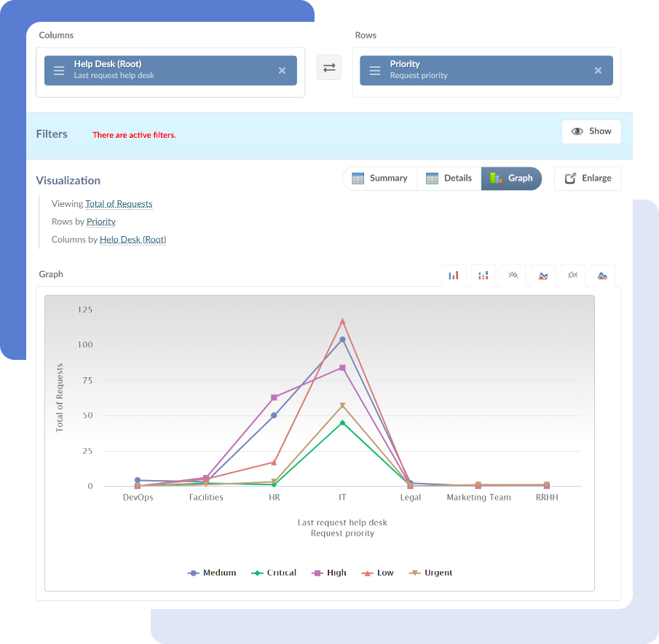Select the smooth area spline chart type
This screenshot has height=644, width=659.
(x=602, y=275)
